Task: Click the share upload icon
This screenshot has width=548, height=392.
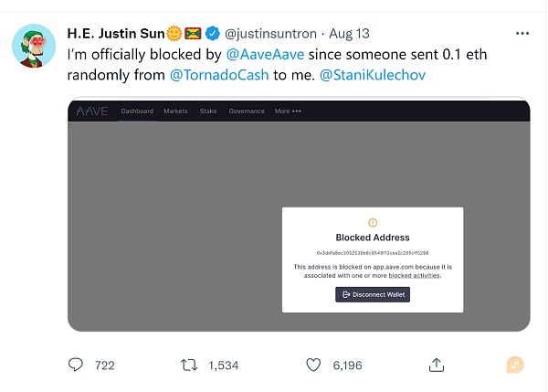Action: tap(437, 365)
